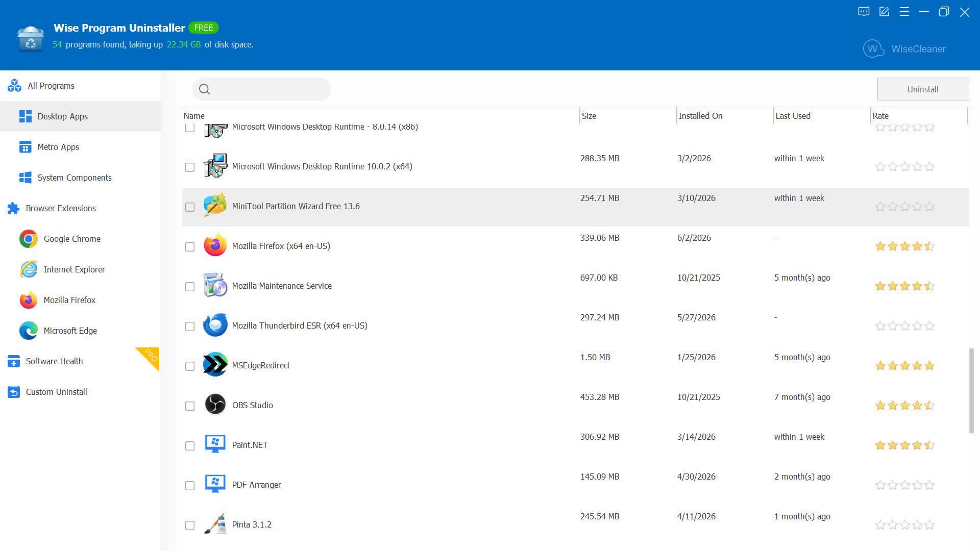980x551 pixels.
Task: Click the Paint.NET program icon
Action: [x=215, y=444]
